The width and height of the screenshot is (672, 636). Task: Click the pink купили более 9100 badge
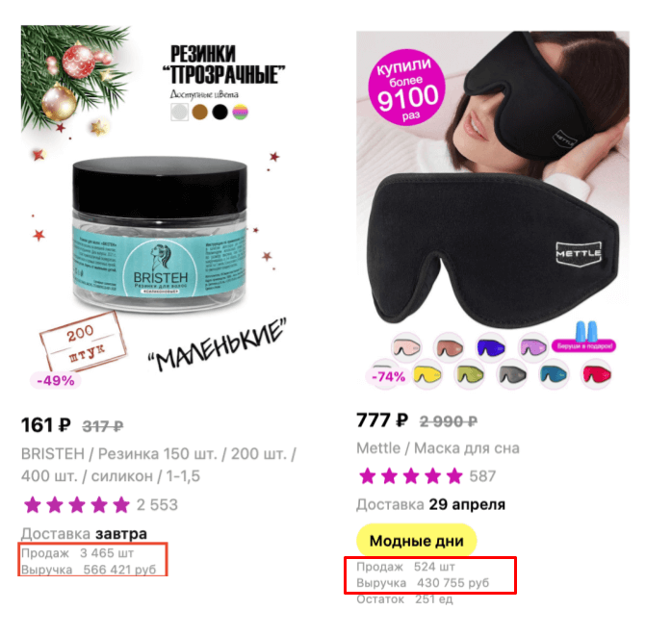(406, 88)
